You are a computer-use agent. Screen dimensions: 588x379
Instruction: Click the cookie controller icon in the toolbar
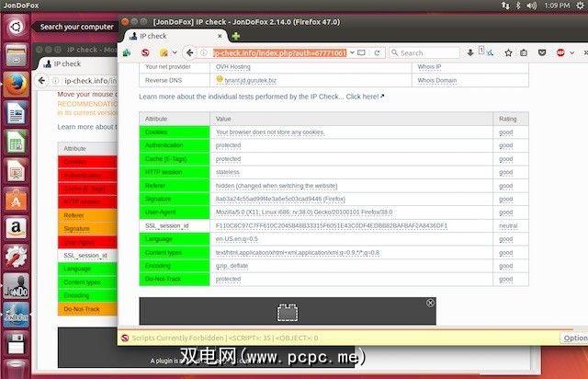[164, 53]
